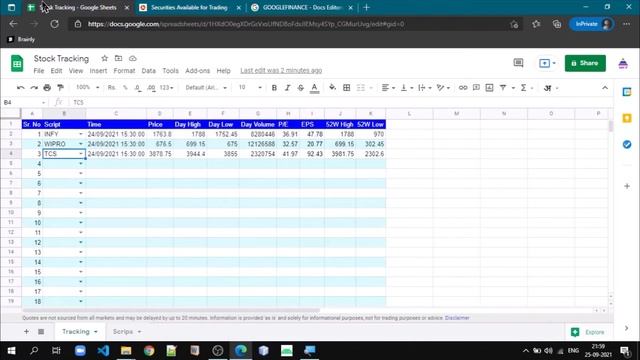Screen dimensions: 640x360
Task: Open the WIPRO script dropdown arrow
Action: [80, 144]
